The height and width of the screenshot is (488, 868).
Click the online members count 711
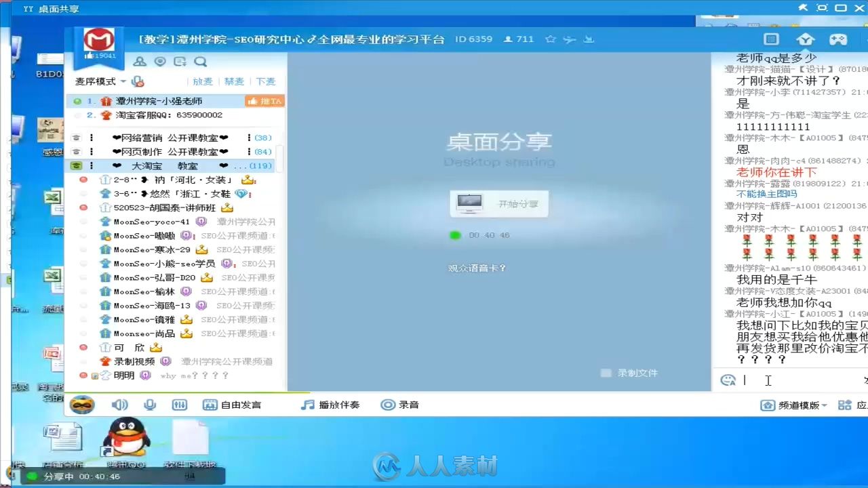coord(519,39)
